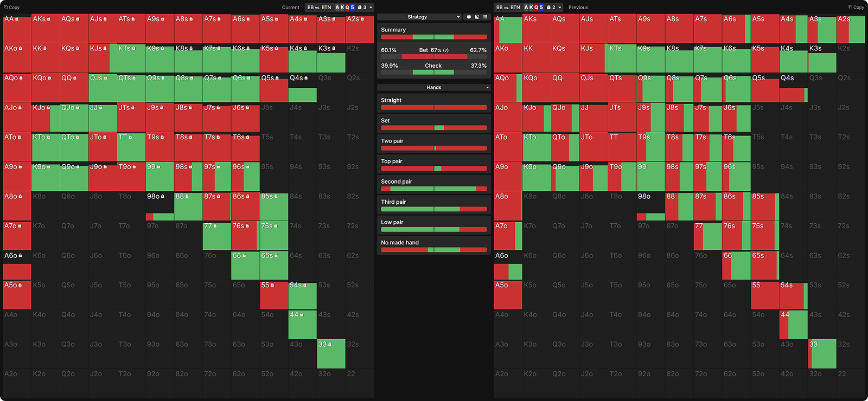868x401 pixels.
Task: Click the half-shaded square contrast icon
Action: tap(477, 17)
